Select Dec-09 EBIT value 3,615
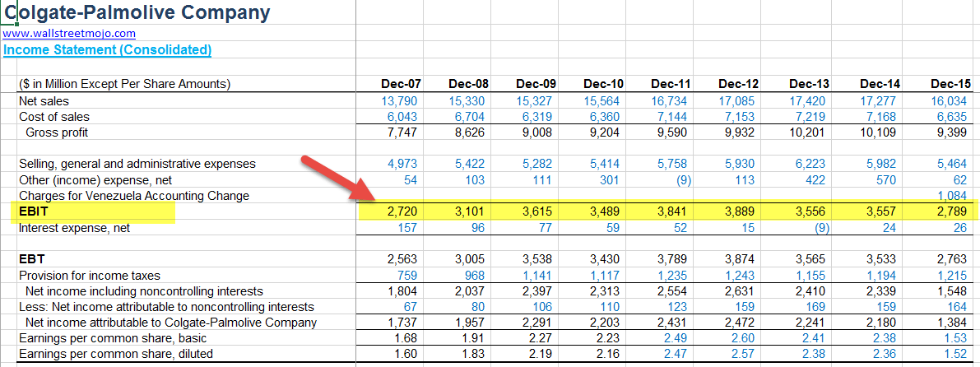This screenshot has width=980, height=367. (537, 212)
